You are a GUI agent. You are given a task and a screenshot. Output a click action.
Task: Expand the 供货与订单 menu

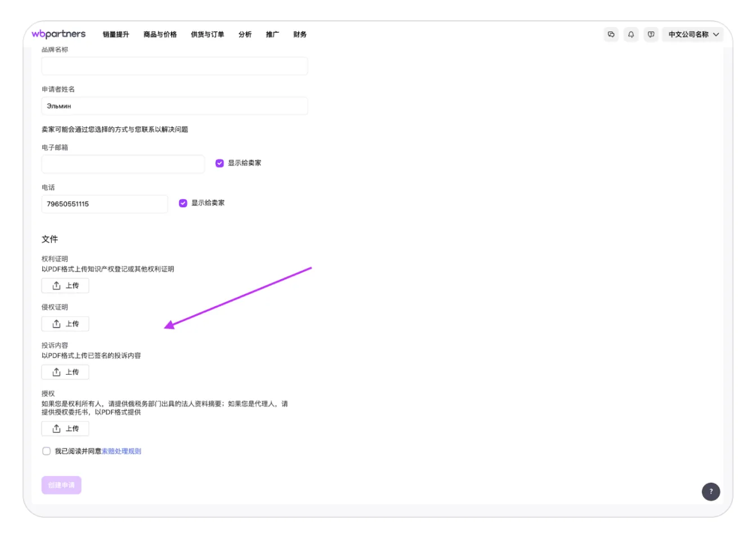(x=207, y=34)
